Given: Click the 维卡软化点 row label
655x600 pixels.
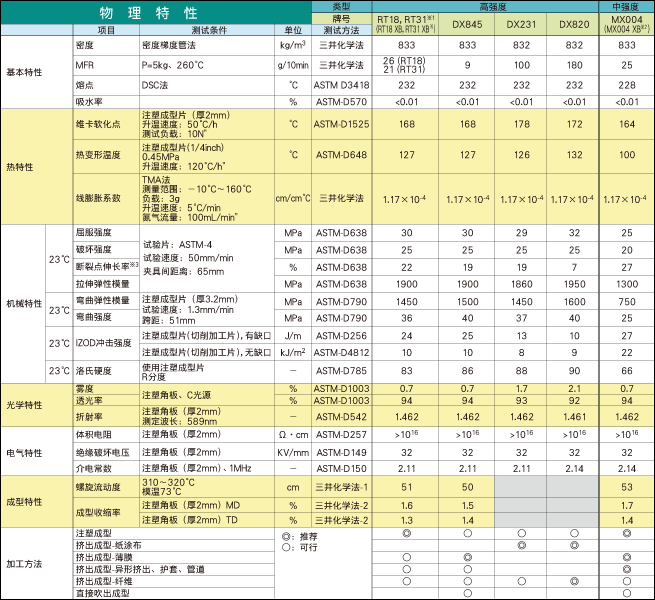Looking at the screenshot, I should [98, 124].
